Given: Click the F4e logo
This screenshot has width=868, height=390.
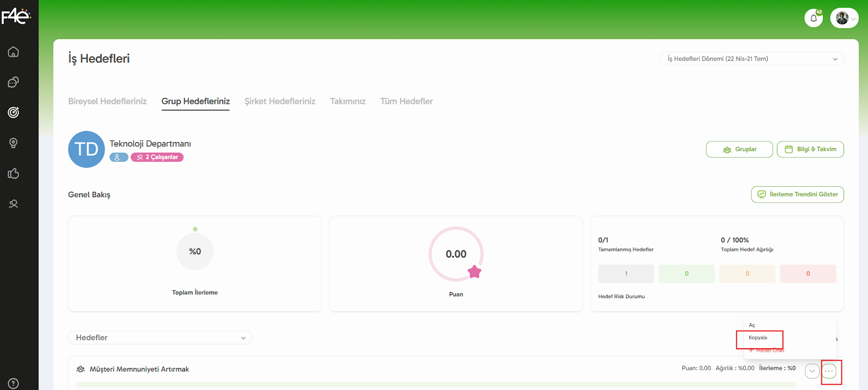Looking at the screenshot, I should tap(16, 16).
